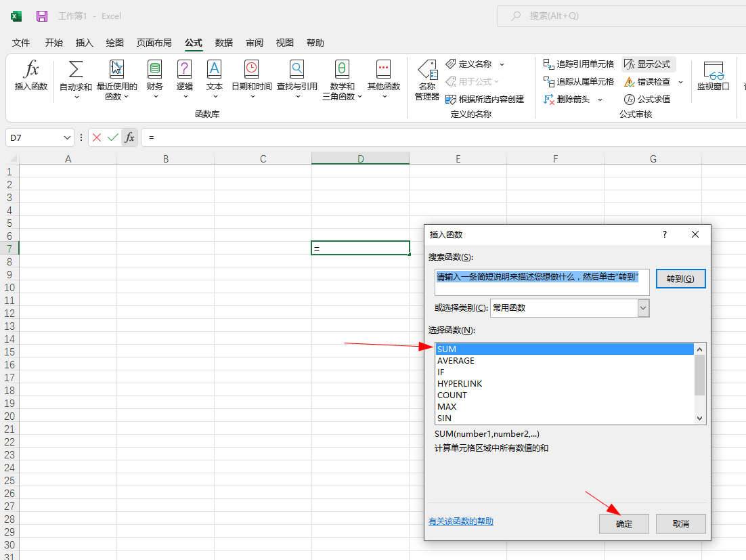Switch to the Data (数据) ribbon tab
746x560 pixels.
224,43
